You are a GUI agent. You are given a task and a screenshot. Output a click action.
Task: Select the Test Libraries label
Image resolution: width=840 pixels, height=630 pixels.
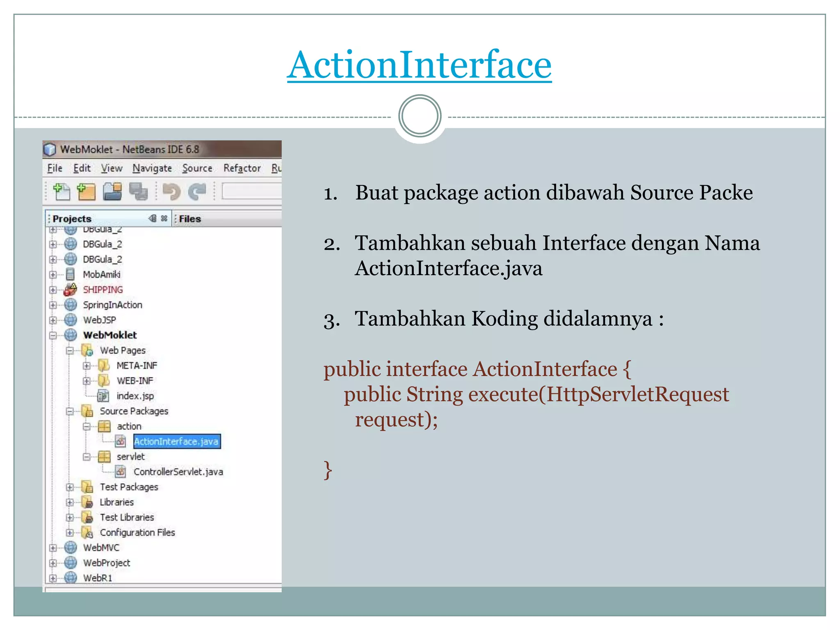pos(127,517)
